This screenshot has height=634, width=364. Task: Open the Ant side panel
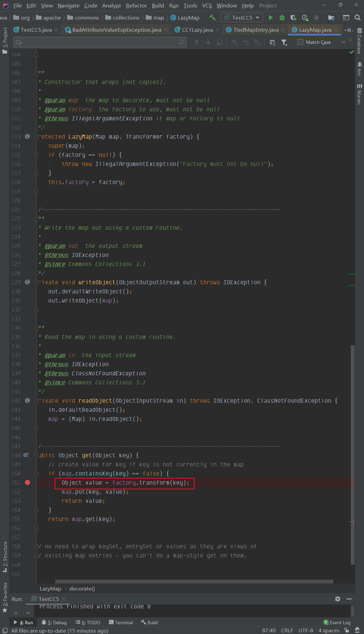pyautogui.click(x=359, y=69)
